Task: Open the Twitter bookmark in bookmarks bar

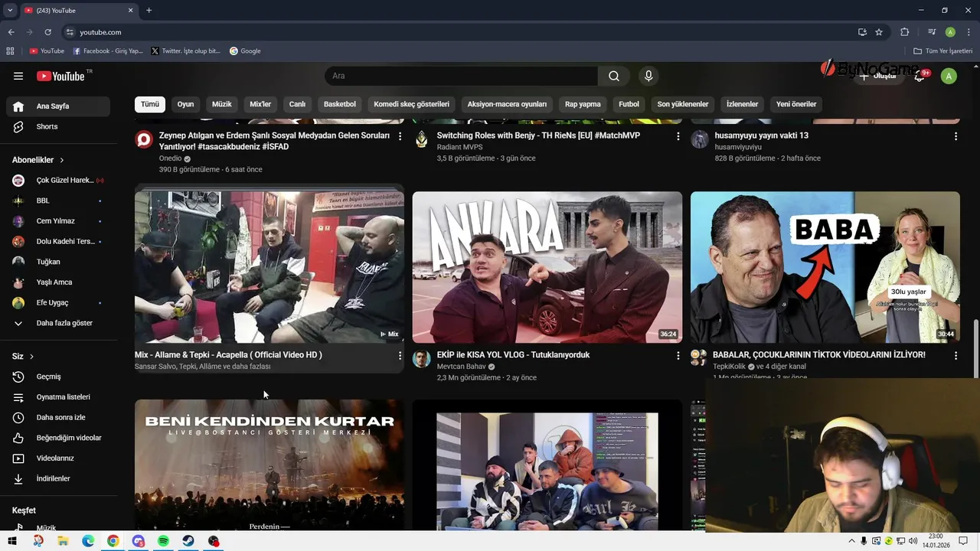Action: pos(186,51)
